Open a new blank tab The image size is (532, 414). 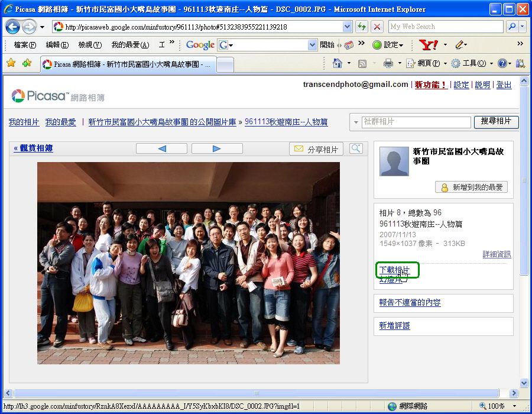(x=225, y=64)
